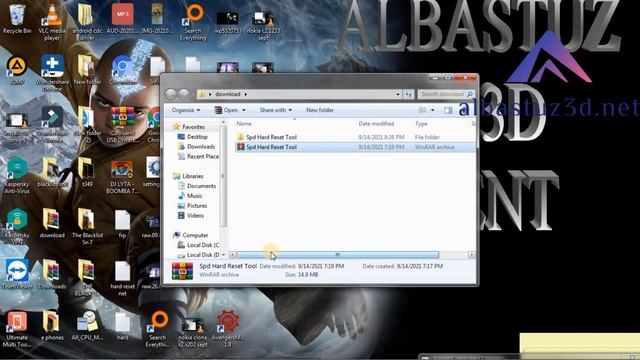This screenshot has height=360, width=640.
Task: Open the Videos library
Action: pos(195,216)
